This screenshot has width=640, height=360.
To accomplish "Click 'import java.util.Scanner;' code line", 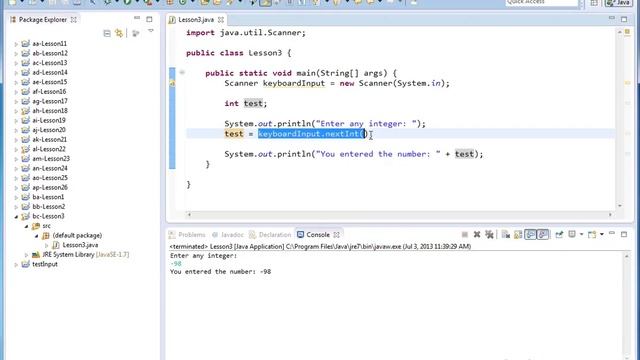I will coord(246,33).
